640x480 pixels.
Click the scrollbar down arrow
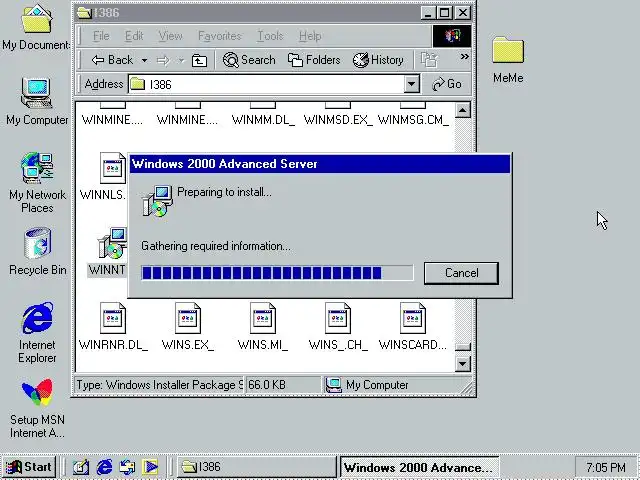463,363
